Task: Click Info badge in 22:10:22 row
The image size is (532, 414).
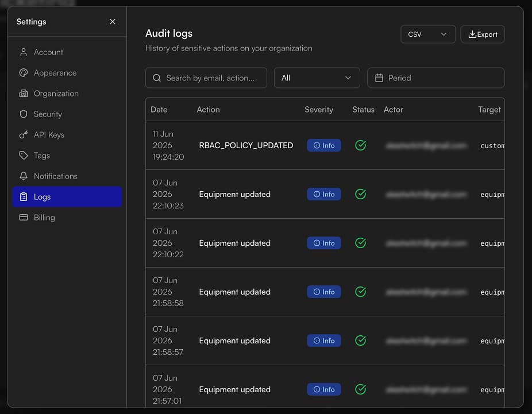Action: point(323,243)
